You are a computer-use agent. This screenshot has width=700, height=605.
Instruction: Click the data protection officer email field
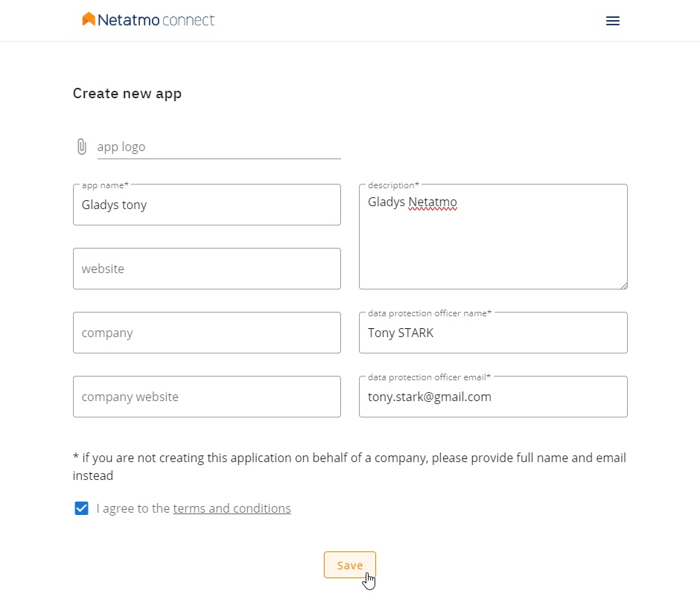(493, 397)
